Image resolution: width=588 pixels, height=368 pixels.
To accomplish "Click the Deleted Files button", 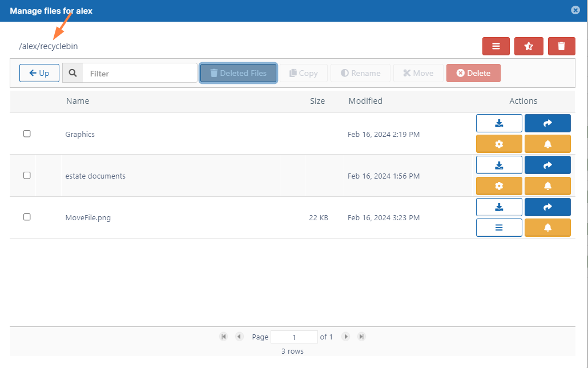I will (238, 73).
